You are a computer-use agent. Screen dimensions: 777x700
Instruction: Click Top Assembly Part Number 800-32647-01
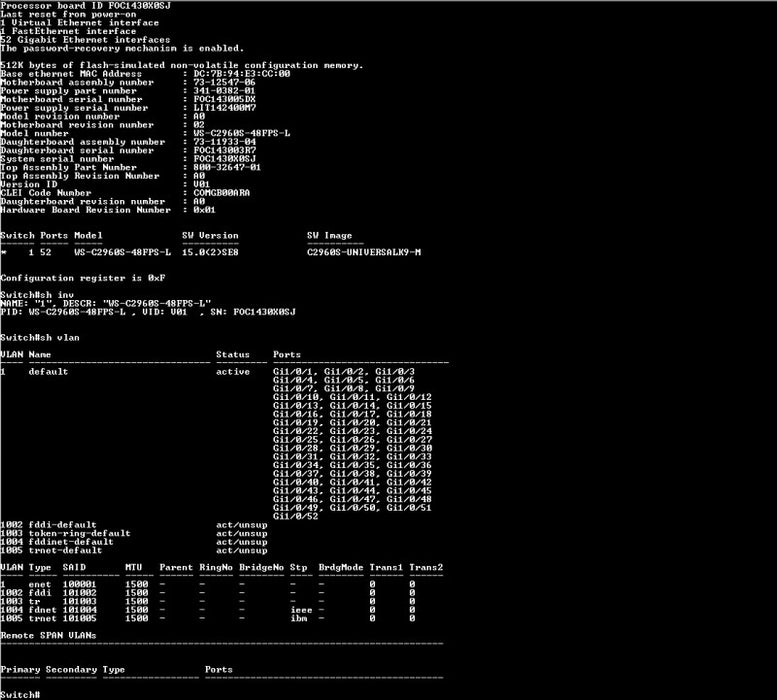pos(227,167)
